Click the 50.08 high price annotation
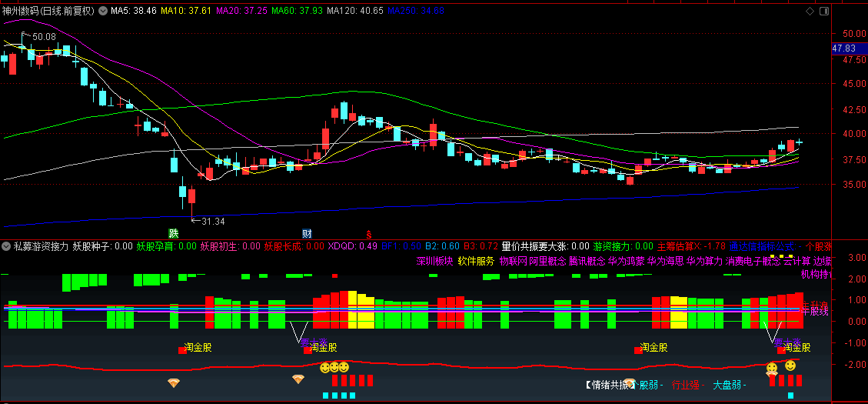The height and width of the screenshot is (404, 868). tap(44, 36)
